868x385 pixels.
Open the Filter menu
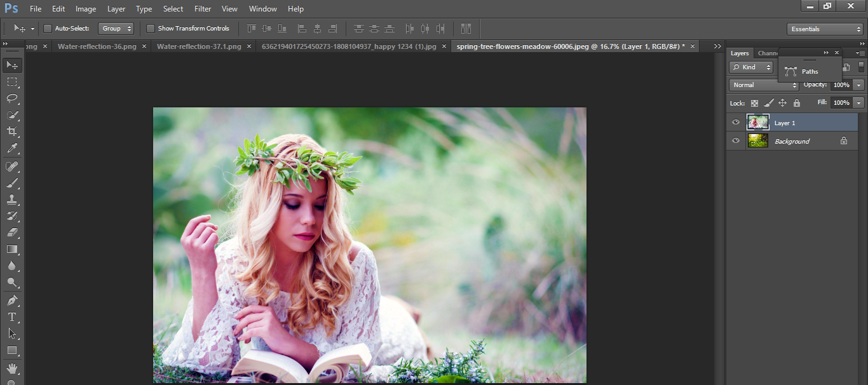point(203,9)
